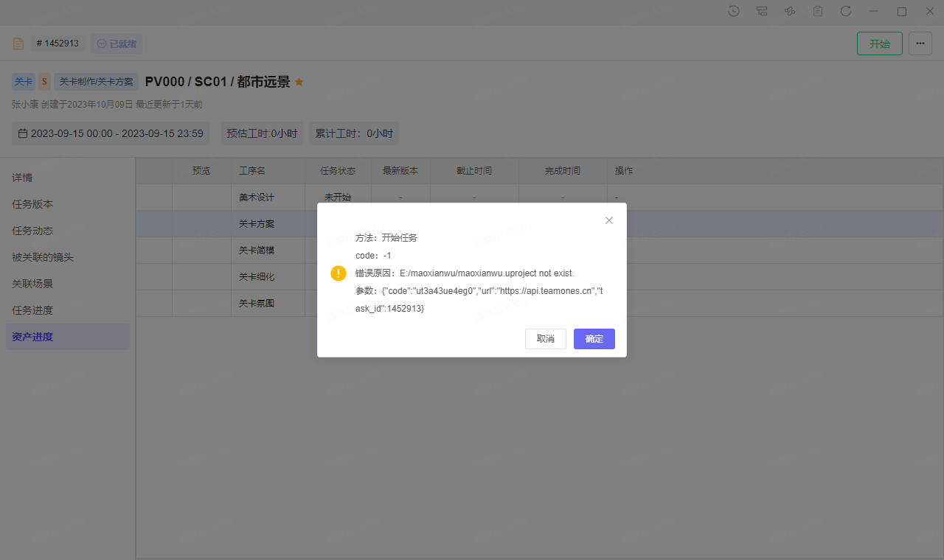944x560 pixels.
Task: Click the history clock icon in title bar
Action: (x=734, y=11)
